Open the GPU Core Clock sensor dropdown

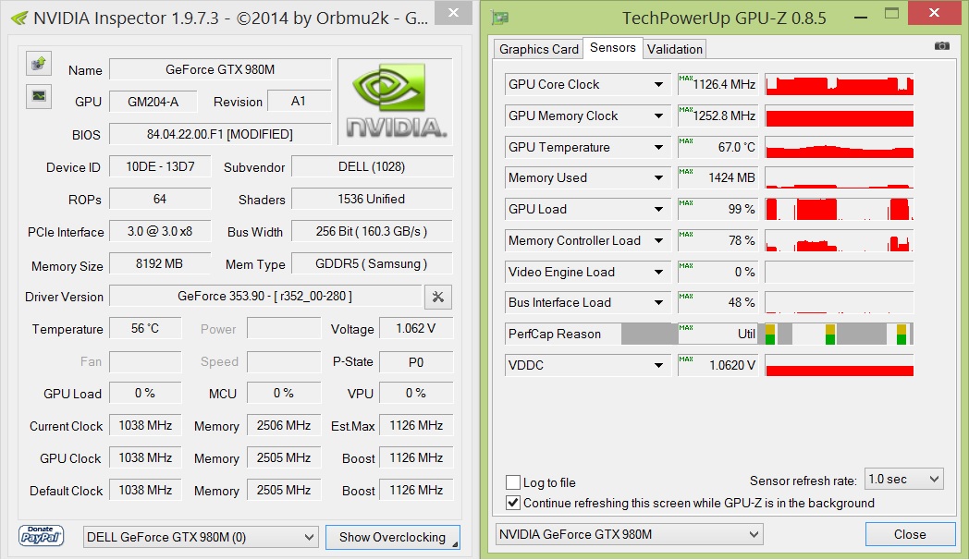658,85
